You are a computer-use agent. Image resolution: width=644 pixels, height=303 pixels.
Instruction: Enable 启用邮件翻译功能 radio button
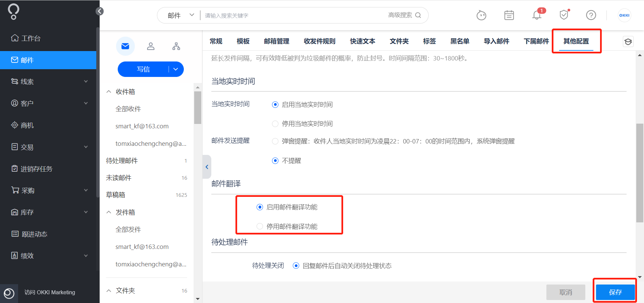(260, 207)
